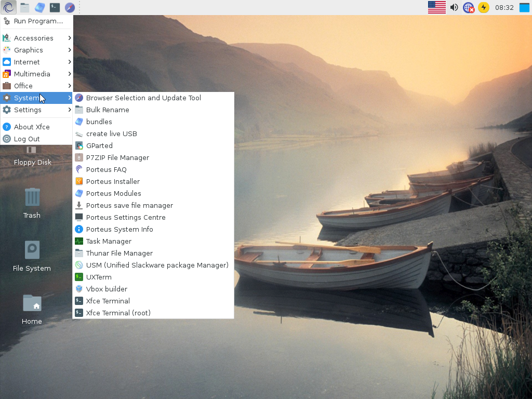Viewport: 532px width, 399px height.
Task: Click the volume speaker tray icon
Action: pyautogui.click(x=454, y=7)
